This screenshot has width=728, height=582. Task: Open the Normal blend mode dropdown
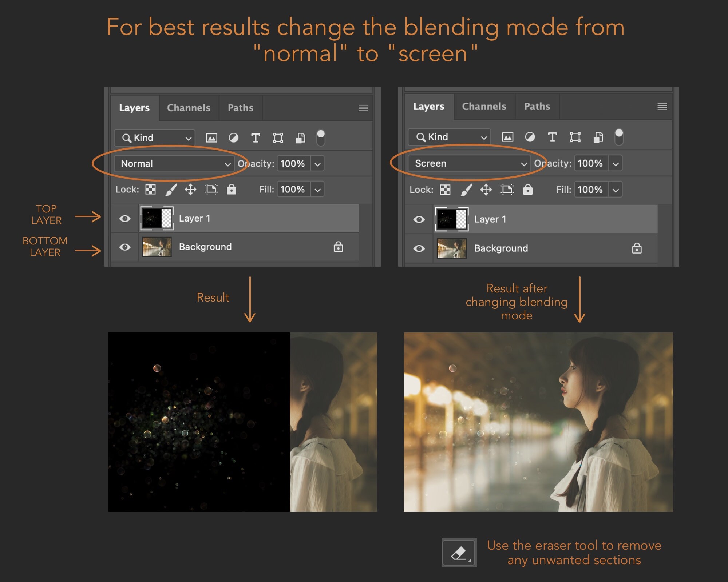229,164
